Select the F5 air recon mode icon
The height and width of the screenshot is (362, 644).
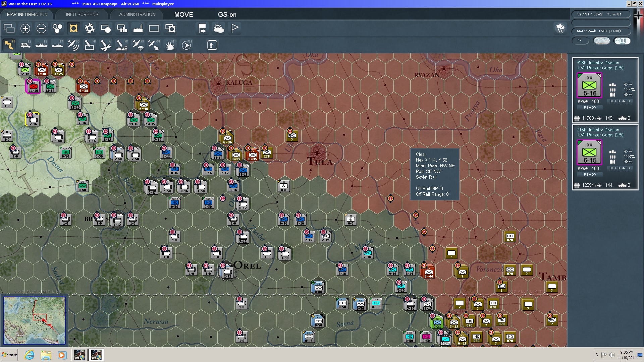point(73,45)
